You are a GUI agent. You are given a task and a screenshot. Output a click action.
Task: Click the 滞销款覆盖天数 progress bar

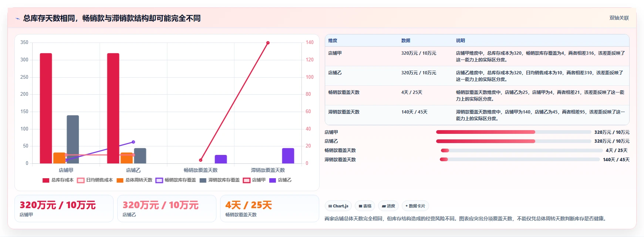click(519, 159)
